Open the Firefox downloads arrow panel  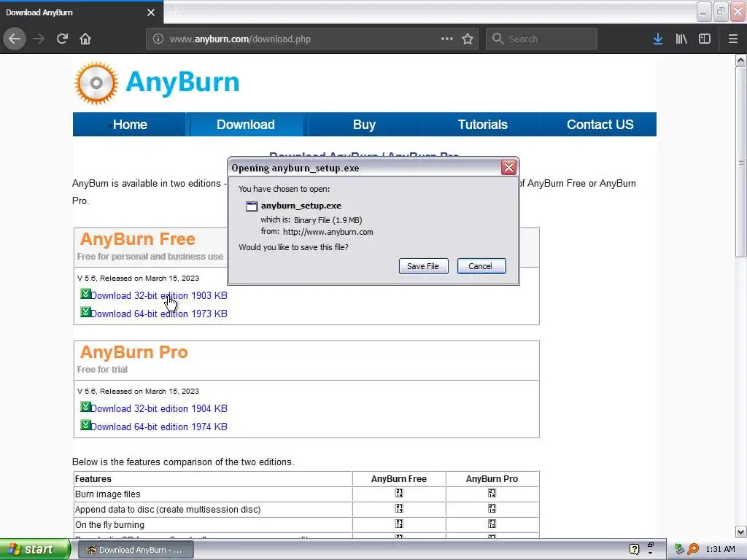(658, 39)
